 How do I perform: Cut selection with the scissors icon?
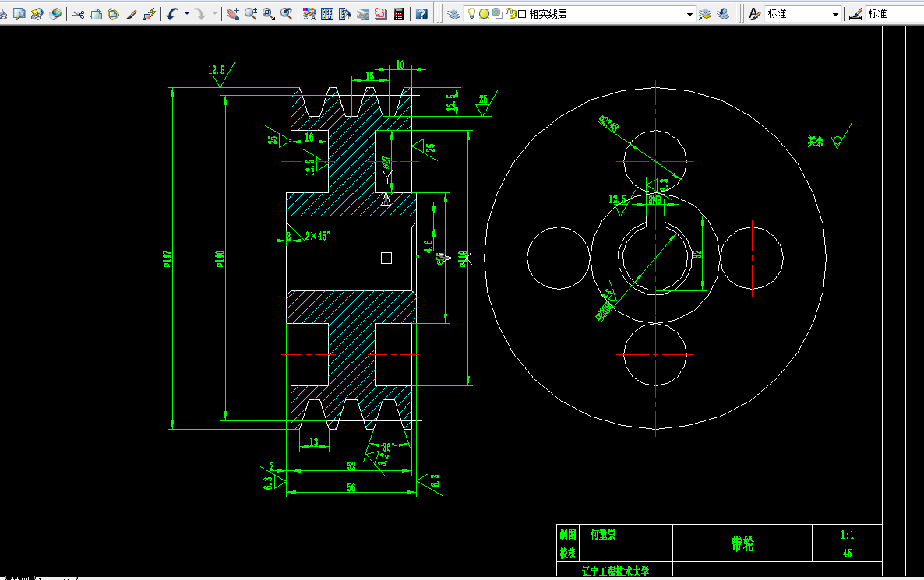(79, 13)
